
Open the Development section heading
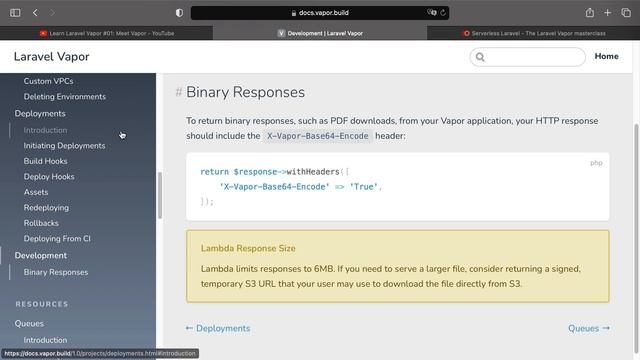tap(41, 255)
